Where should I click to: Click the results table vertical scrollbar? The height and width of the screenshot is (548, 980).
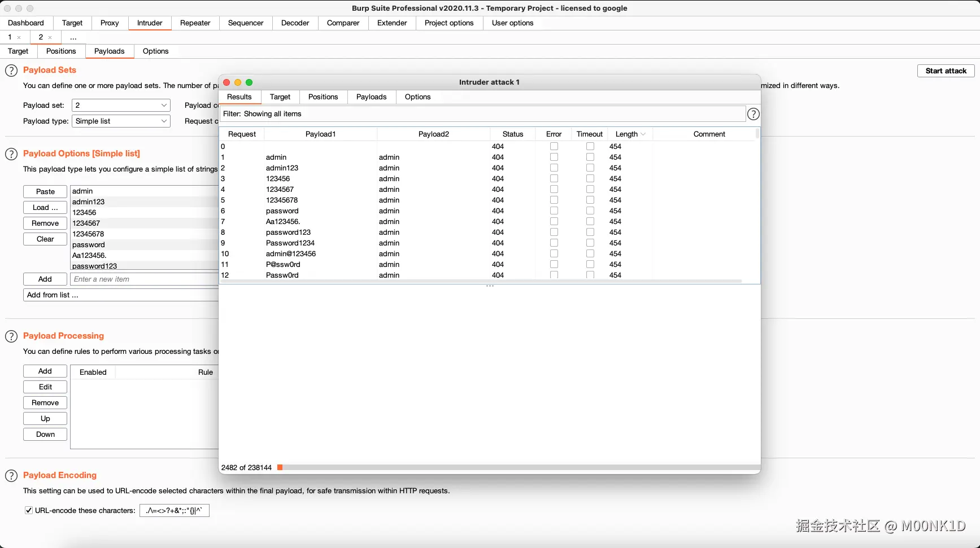point(757,134)
